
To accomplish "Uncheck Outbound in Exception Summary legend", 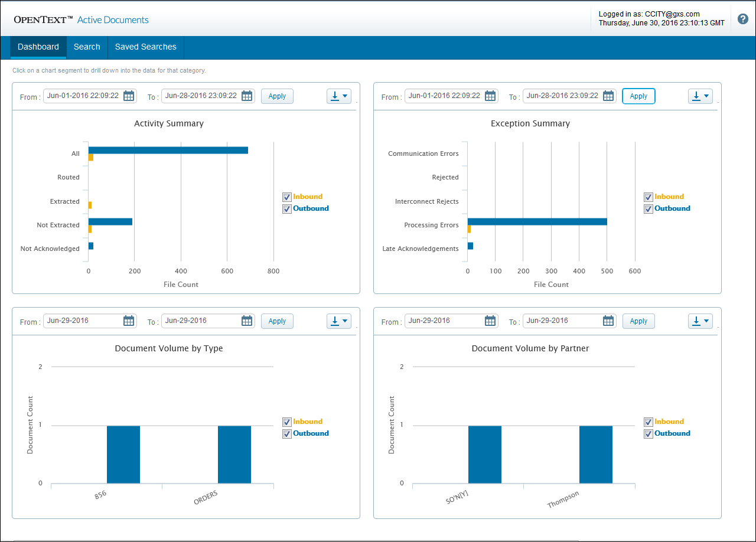I will pyautogui.click(x=649, y=208).
